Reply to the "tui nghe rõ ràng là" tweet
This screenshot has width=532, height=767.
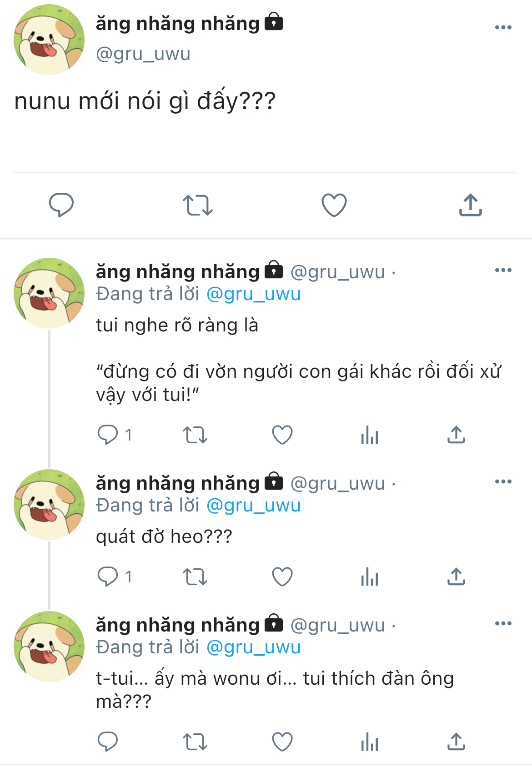tap(108, 435)
